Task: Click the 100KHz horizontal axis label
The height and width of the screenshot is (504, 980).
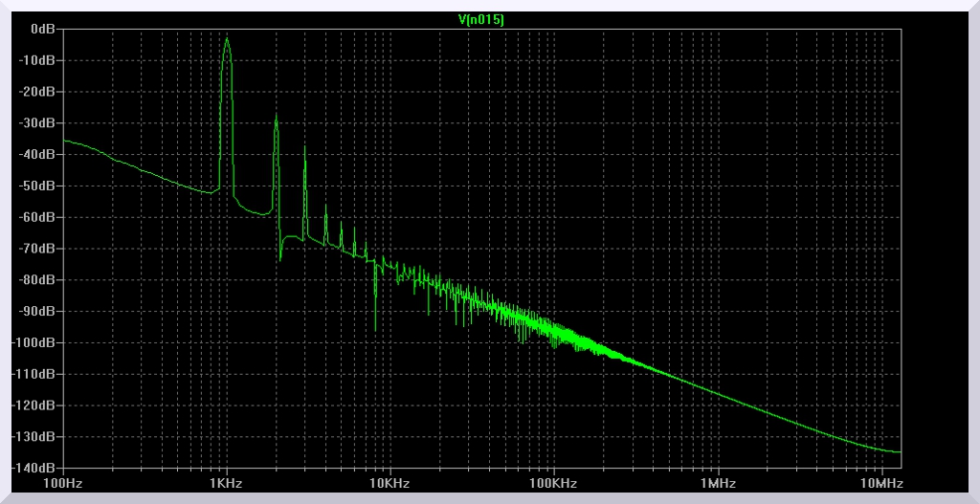Action: 553,484
